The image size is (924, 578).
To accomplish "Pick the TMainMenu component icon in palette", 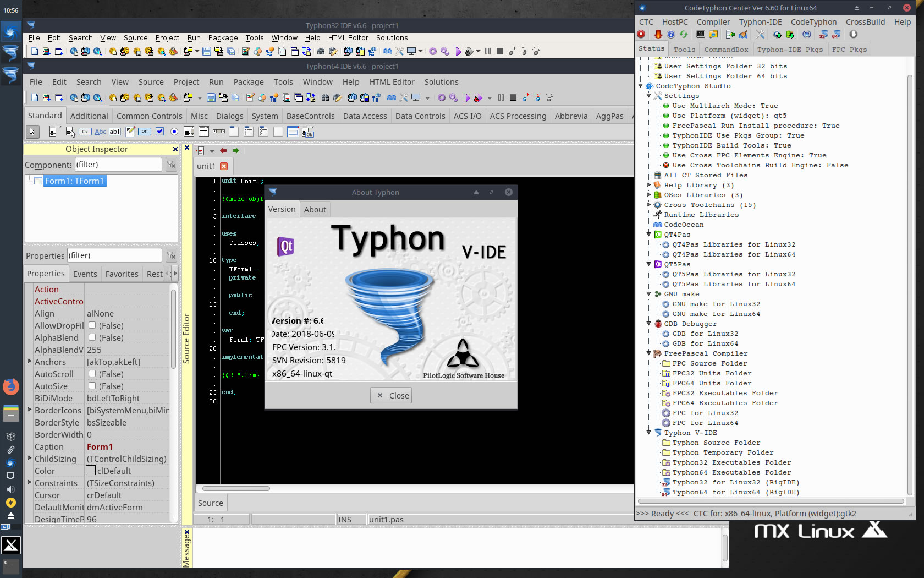I will 54,132.
